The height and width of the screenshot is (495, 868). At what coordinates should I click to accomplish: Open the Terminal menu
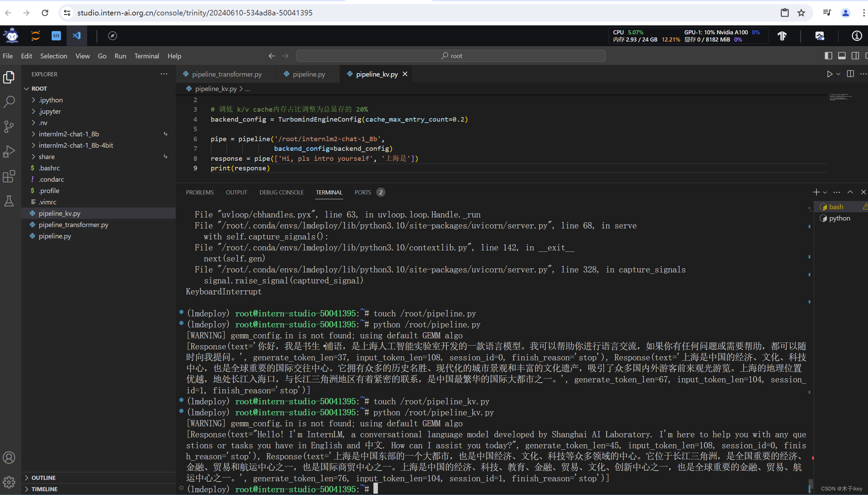(x=147, y=56)
